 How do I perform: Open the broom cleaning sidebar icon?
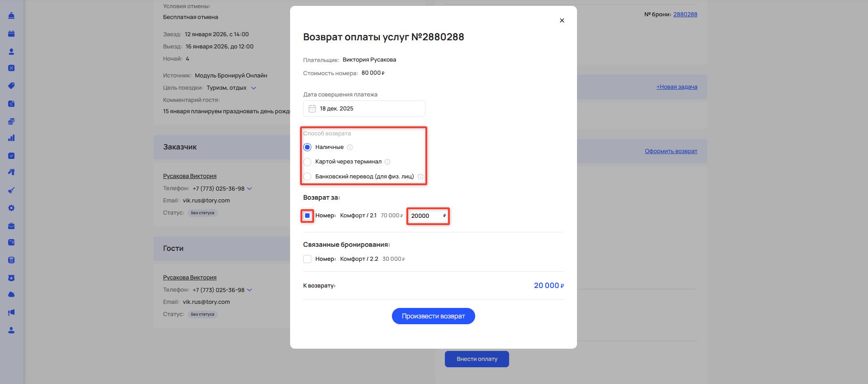11,190
